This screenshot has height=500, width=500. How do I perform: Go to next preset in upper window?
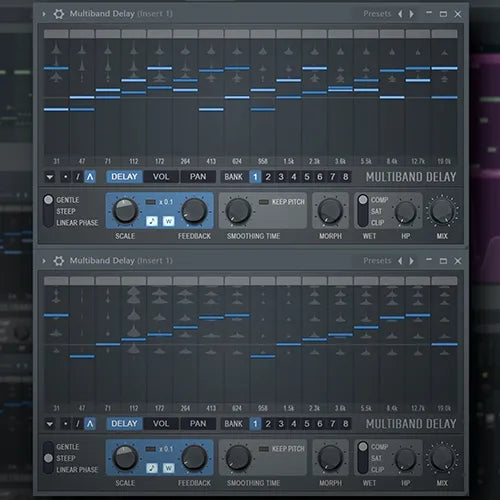[x=412, y=14]
